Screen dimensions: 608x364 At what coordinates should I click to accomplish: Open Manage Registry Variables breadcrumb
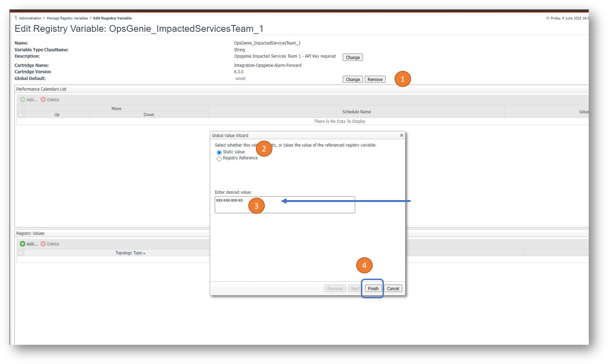tap(67, 18)
